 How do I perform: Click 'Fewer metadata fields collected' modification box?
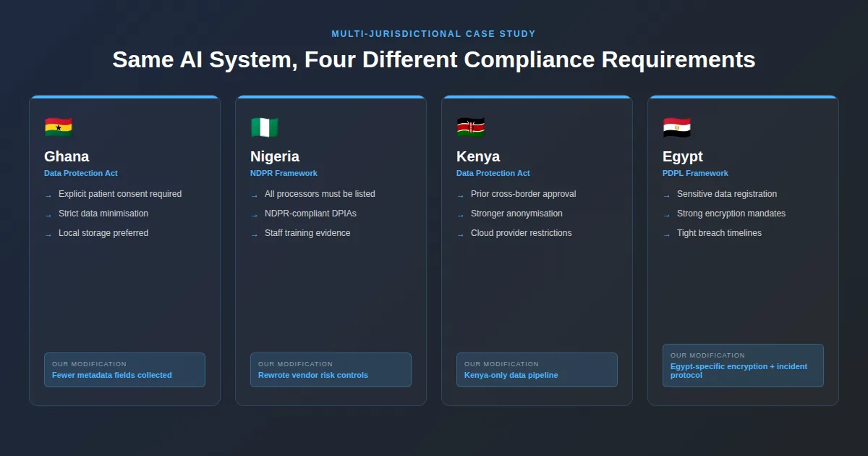point(124,370)
